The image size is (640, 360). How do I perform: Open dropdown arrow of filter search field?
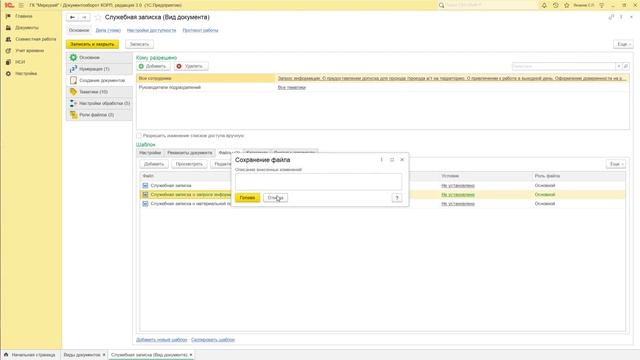tap(619, 66)
